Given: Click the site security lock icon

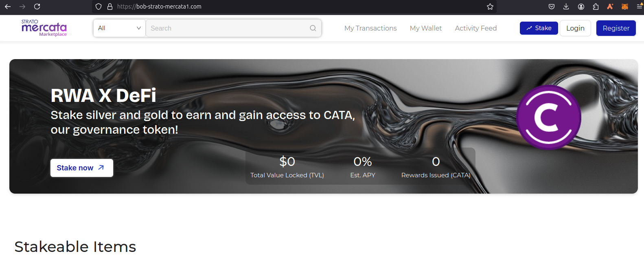Looking at the screenshot, I should coord(110,7).
